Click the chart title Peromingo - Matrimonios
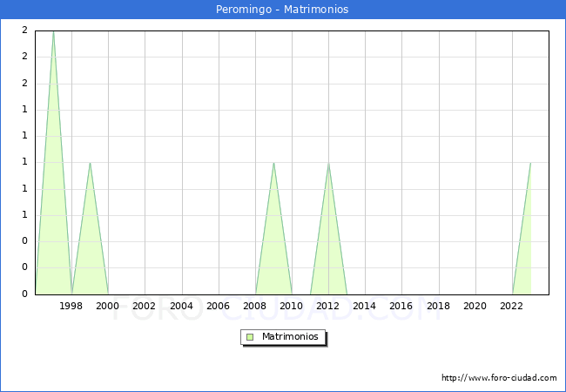This screenshot has height=392, width=566. (x=282, y=10)
